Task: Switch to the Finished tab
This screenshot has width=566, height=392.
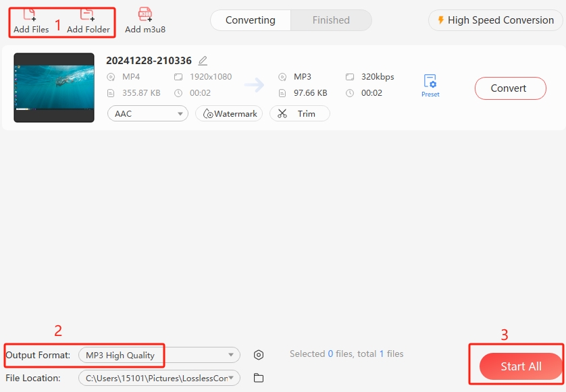Action: pyautogui.click(x=331, y=20)
